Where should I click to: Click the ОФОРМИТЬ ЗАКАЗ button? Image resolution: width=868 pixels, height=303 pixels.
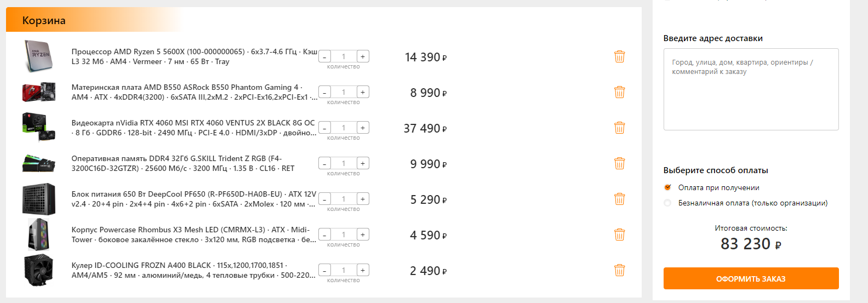[751, 278]
